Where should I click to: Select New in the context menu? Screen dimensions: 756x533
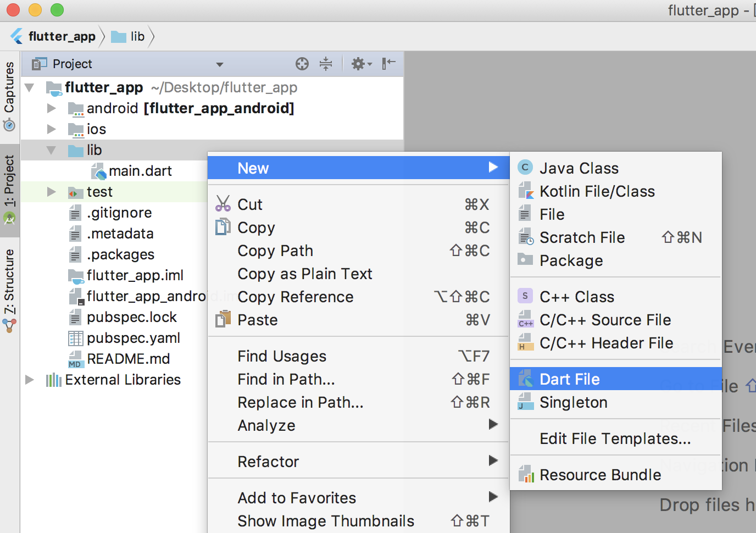click(x=358, y=168)
